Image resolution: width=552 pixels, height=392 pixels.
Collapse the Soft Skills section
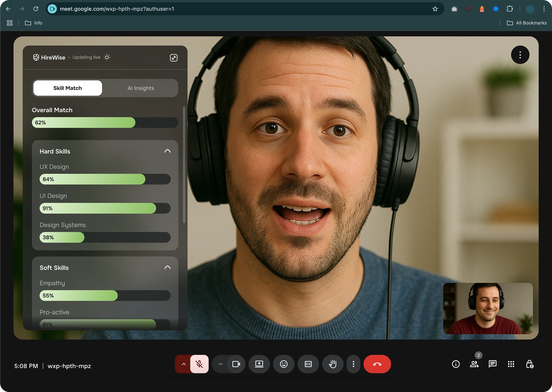(167, 267)
